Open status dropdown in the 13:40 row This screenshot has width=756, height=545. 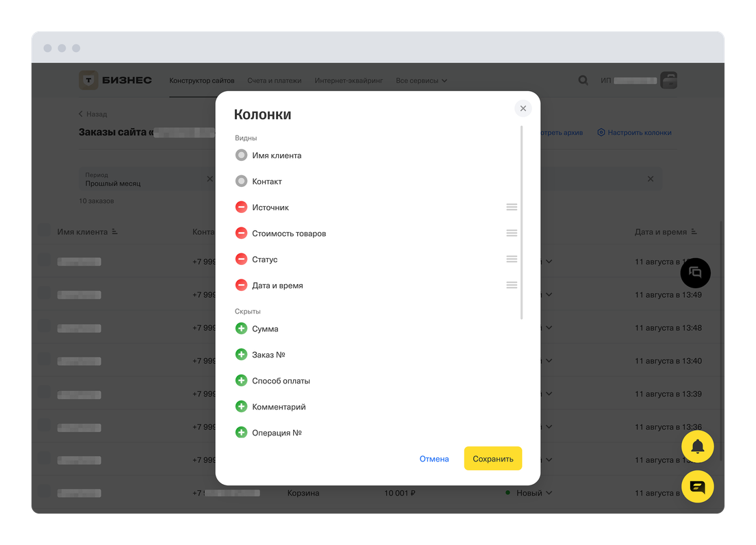coord(549,360)
